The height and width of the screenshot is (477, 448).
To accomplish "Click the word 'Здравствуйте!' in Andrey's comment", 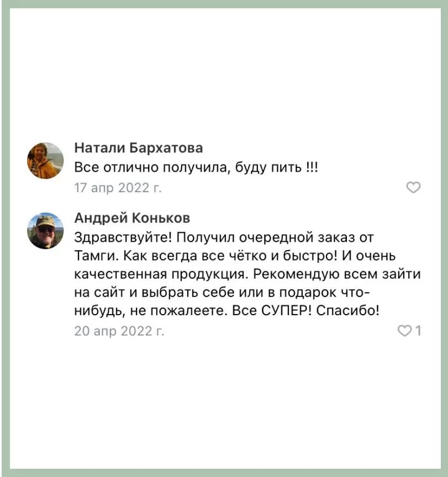I will (x=123, y=237).
